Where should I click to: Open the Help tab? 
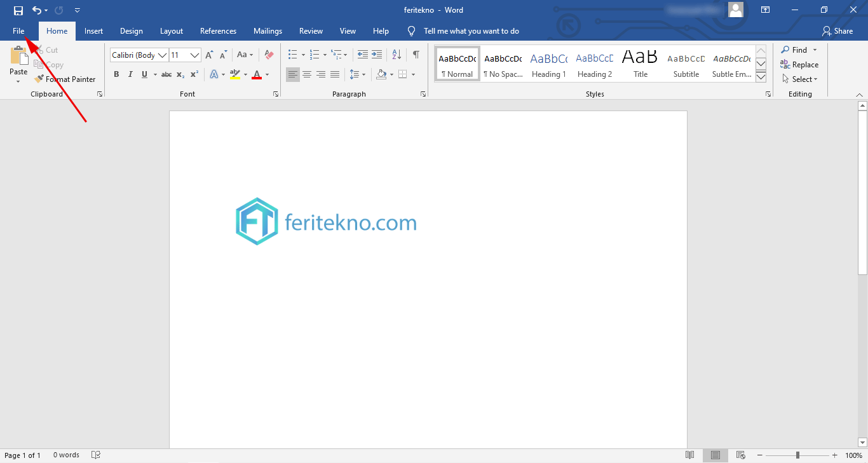tap(381, 31)
